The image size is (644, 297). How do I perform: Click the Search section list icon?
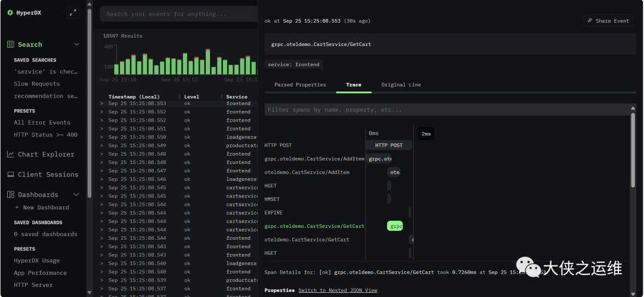(x=10, y=45)
